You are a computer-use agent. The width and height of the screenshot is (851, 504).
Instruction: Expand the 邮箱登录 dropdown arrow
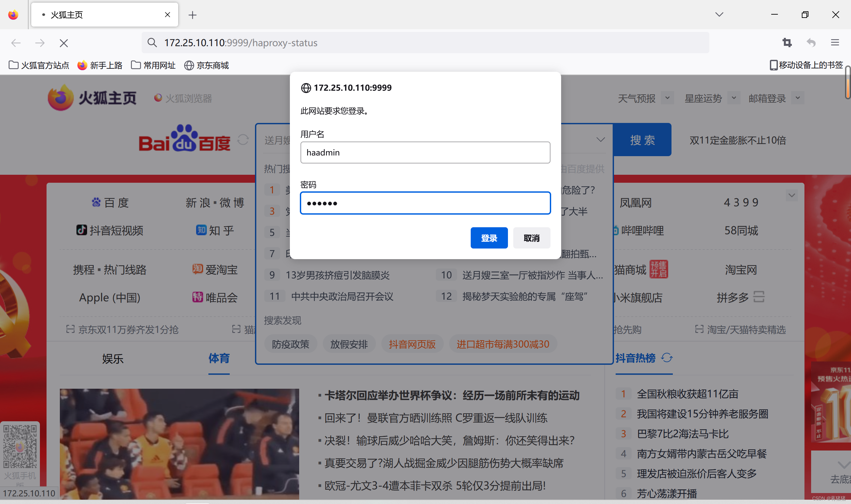(798, 98)
